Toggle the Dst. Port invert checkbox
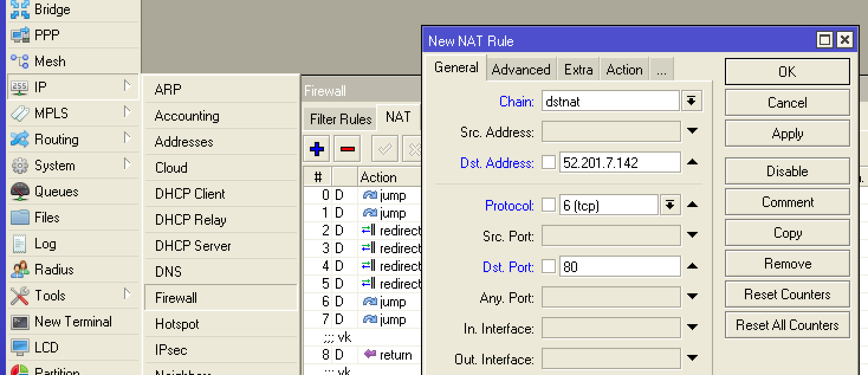 coord(549,267)
